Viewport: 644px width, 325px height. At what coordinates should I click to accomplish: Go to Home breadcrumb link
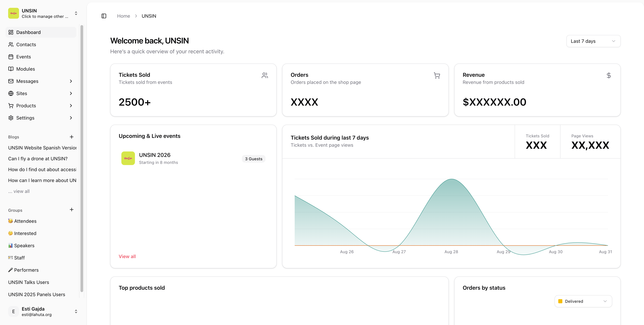point(124,16)
